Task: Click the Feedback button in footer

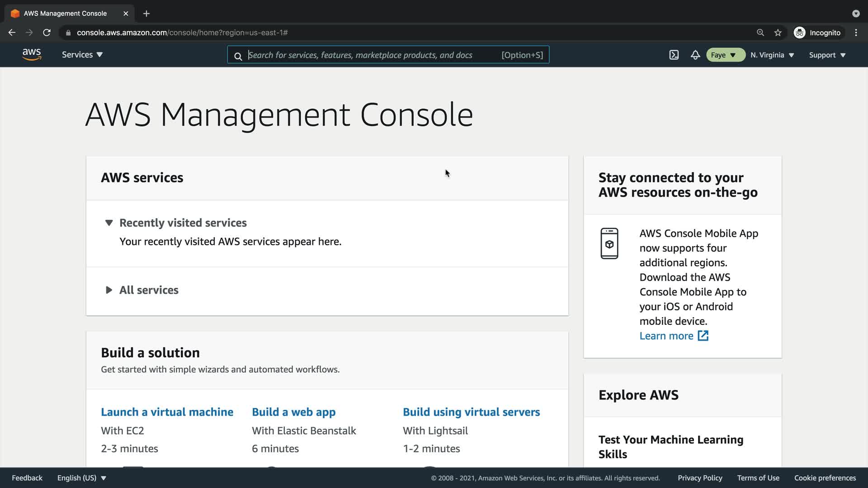Action: click(27, 478)
